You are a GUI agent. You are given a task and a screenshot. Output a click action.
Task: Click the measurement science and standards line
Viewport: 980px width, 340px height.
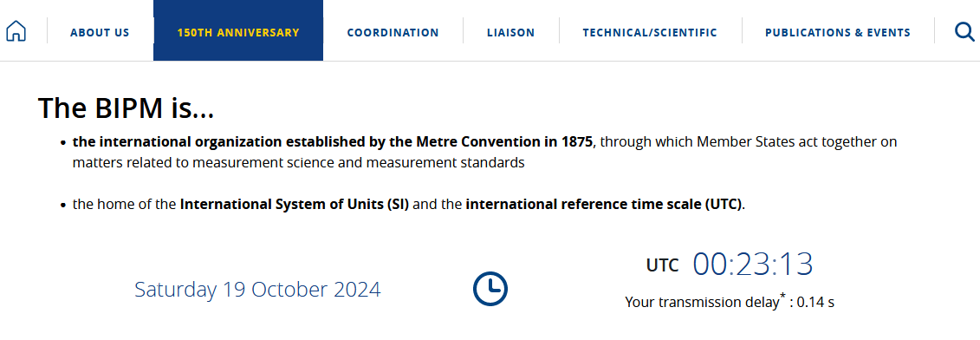click(298, 163)
